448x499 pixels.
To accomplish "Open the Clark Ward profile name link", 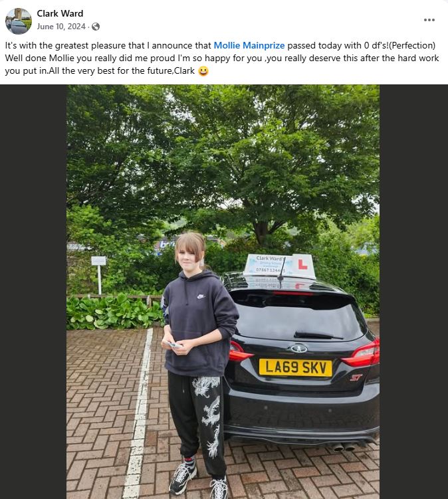I will (60, 13).
